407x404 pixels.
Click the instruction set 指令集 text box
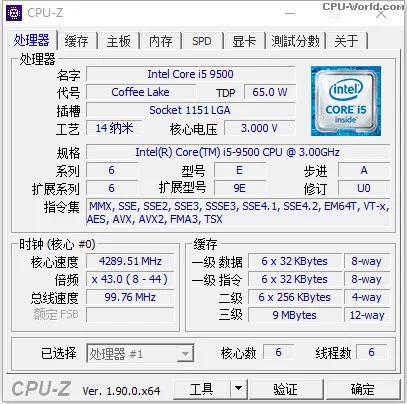point(238,213)
